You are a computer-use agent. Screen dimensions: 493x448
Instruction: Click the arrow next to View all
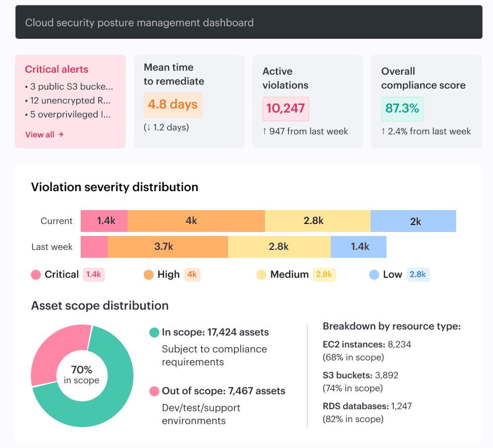(61, 134)
